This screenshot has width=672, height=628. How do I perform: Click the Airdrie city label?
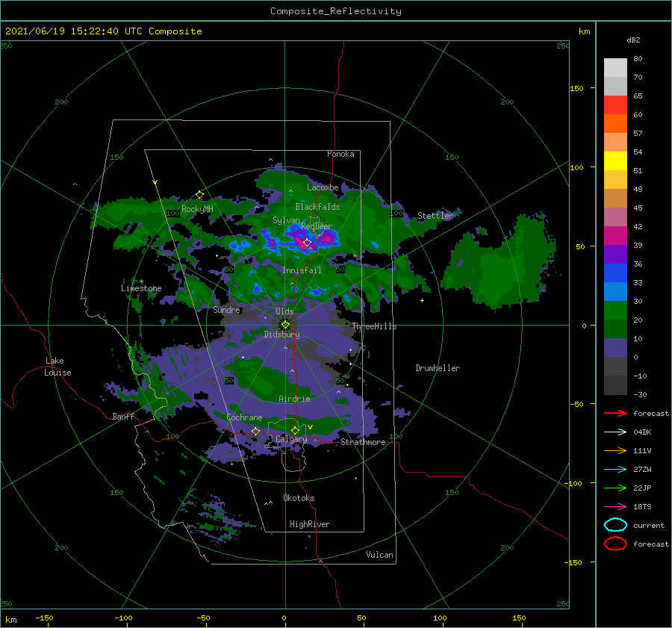click(x=294, y=399)
